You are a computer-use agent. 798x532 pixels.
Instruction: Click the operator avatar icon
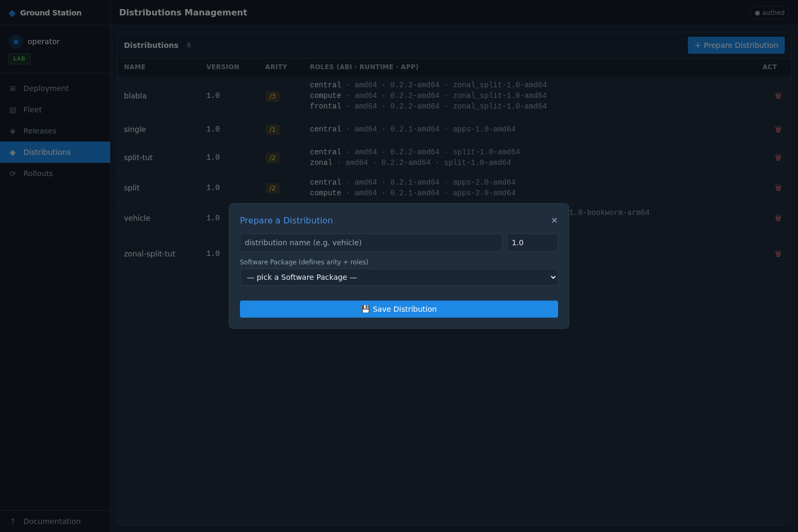click(16, 41)
